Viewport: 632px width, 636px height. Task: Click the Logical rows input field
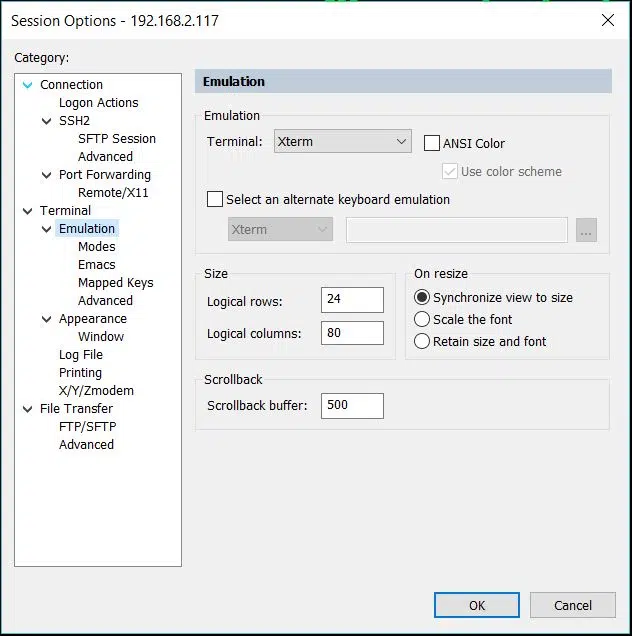click(x=352, y=300)
